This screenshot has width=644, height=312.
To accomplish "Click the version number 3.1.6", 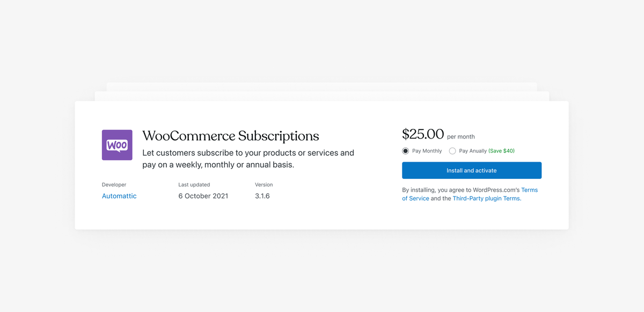I will click(262, 196).
